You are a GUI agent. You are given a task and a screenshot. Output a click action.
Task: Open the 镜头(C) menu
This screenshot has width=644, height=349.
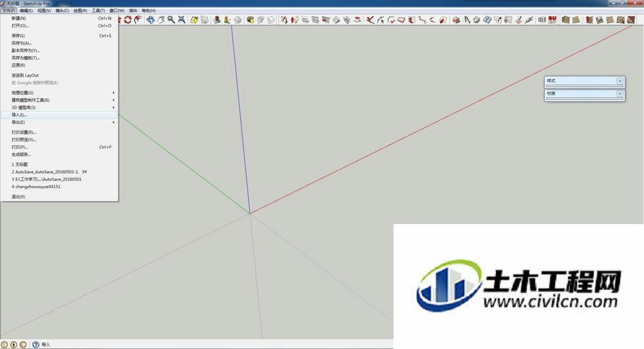coord(62,11)
